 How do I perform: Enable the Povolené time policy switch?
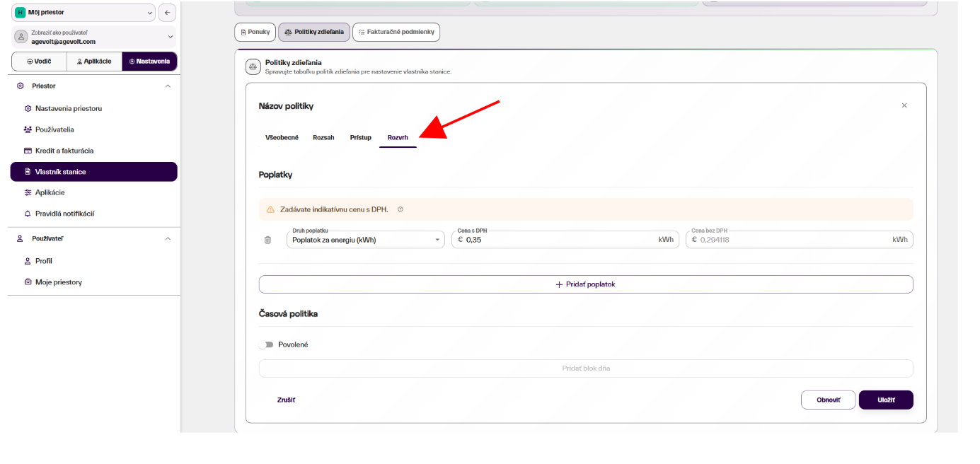(x=266, y=344)
